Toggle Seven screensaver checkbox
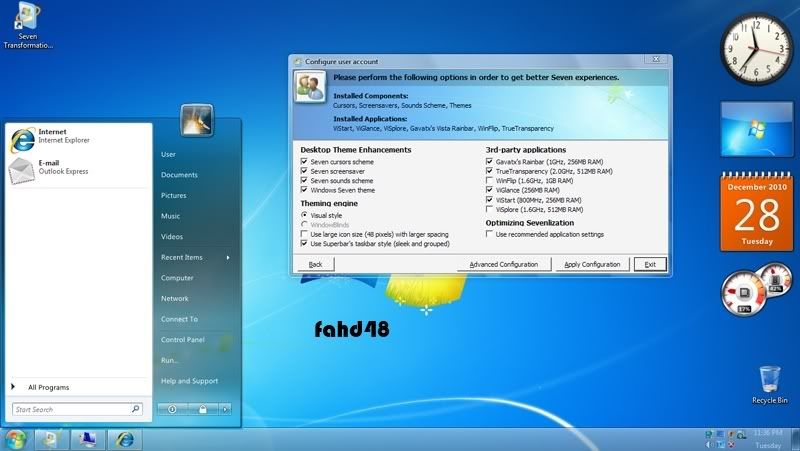800x451 pixels. click(304, 171)
